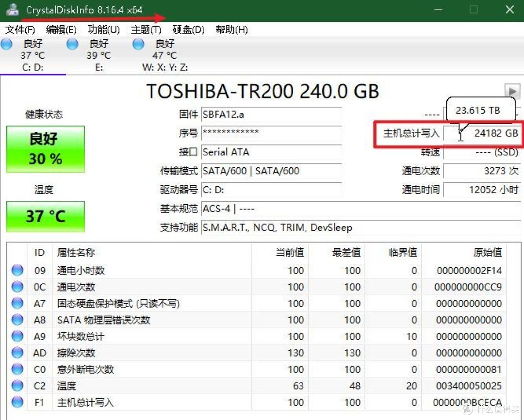524x420 pixels.
Task: Click the CrystalDiskInfo app icon in title bar
Action: (12, 10)
